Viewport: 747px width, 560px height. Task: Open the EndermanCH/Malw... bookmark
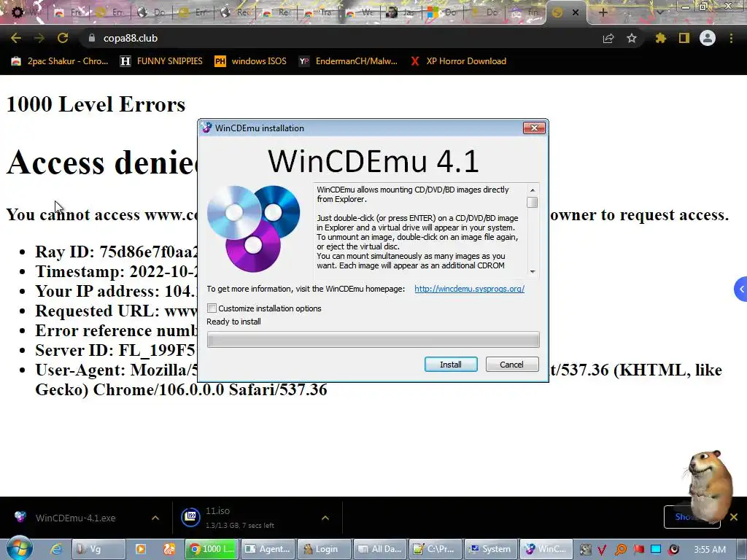coord(348,61)
